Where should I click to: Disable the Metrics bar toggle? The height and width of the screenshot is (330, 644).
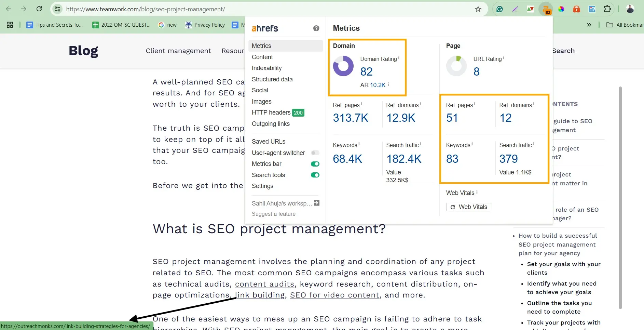pos(315,164)
